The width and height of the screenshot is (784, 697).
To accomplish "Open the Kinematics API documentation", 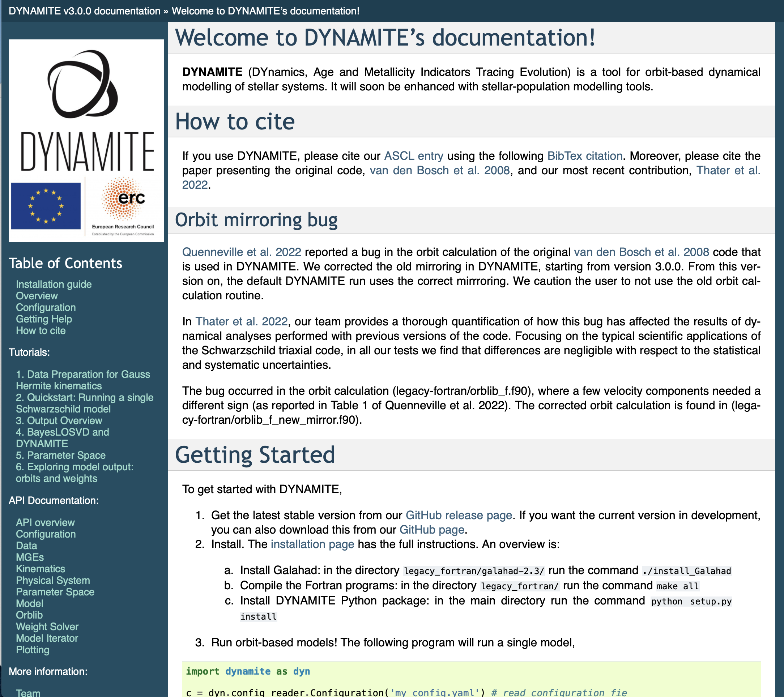I will click(x=40, y=569).
